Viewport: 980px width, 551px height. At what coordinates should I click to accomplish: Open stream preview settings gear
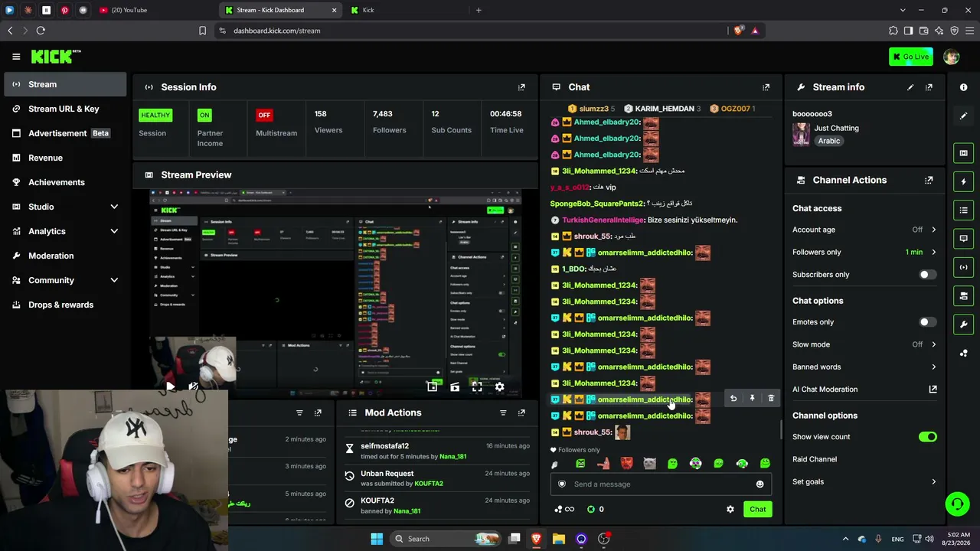click(499, 387)
